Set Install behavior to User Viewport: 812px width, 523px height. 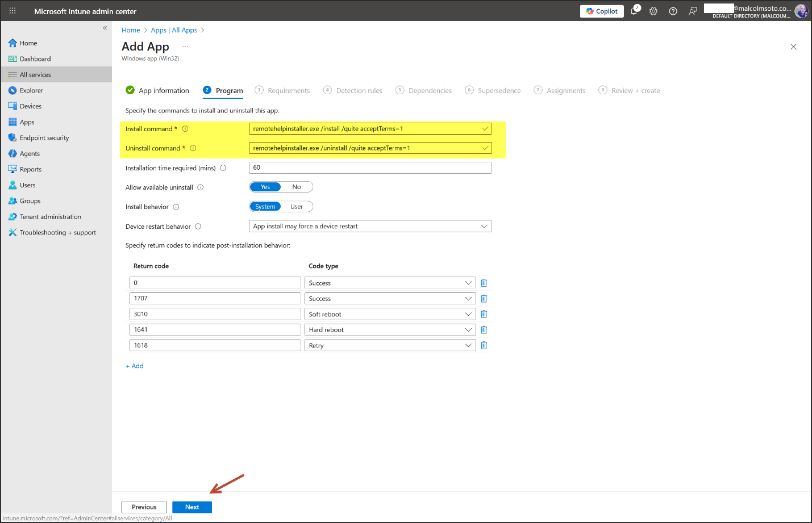297,207
